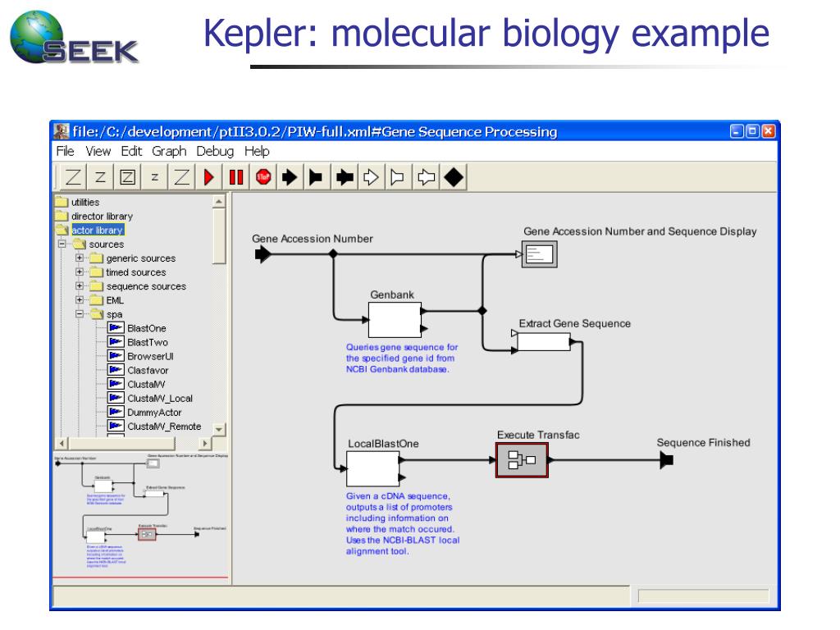The height and width of the screenshot is (630, 840).
Task: Add a black output port
Action: point(316,177)
